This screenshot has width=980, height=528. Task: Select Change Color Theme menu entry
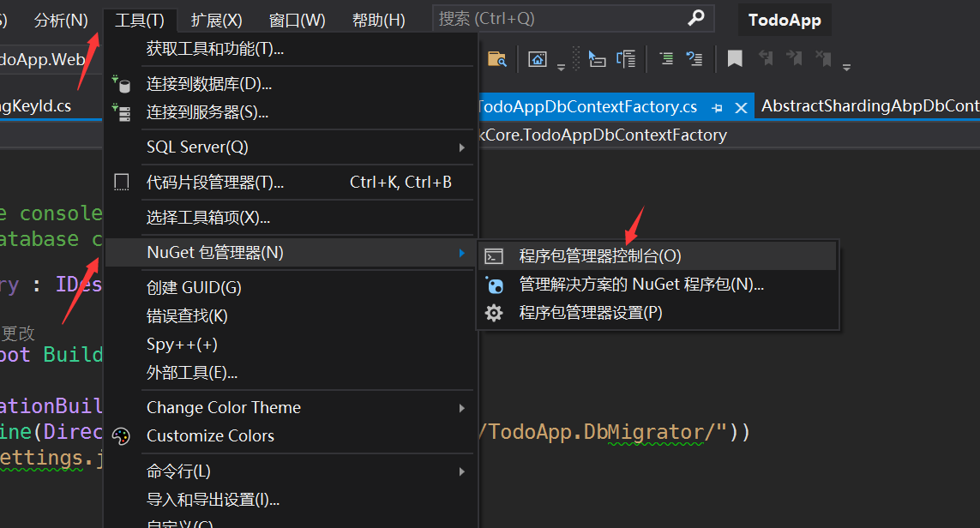point(290,408)
